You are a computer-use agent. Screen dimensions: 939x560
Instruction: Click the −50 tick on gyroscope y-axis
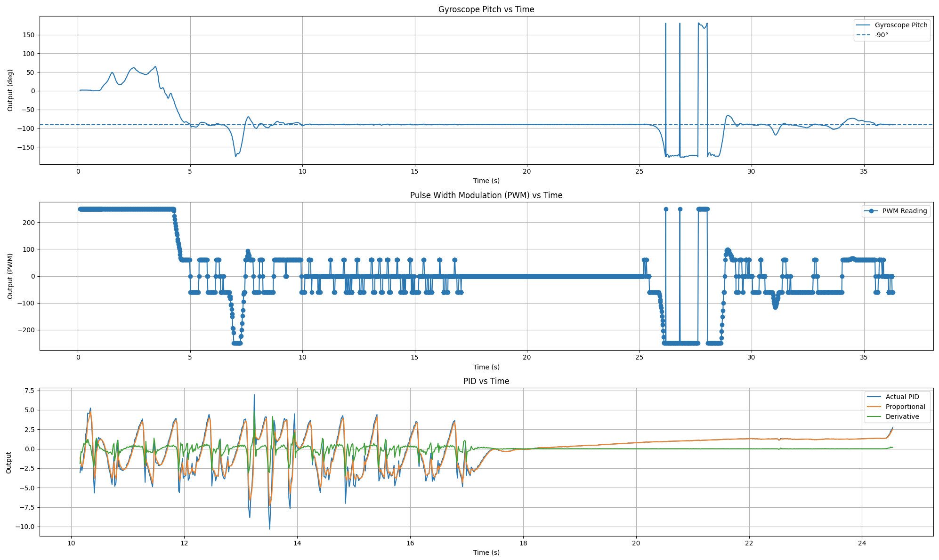click(x=28, y=110)
